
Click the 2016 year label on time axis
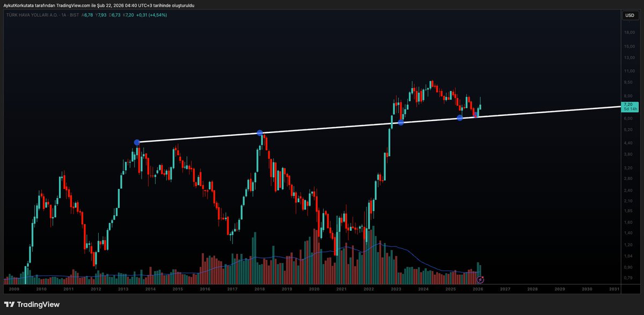[x=205, y=289]
